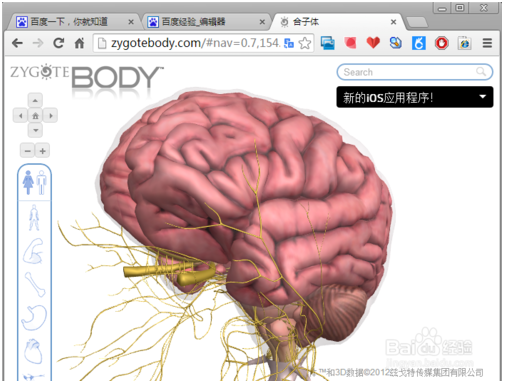This screenshot has width=506, height=386.
Task: Reset the view with the home pad button
Action: 35,116
